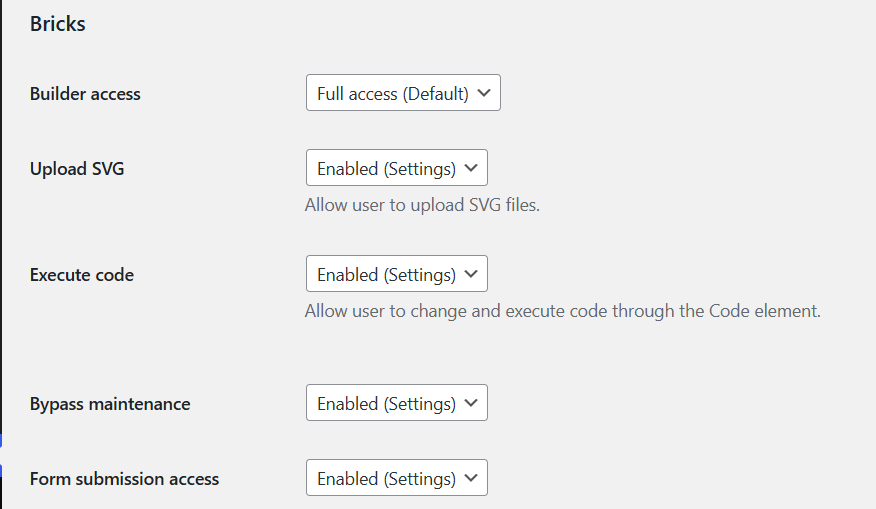Click the 'Allow user to upload SVG files' description
Image resolution: width=876 pixels, height=509 pixels.
tap(422, 205)
